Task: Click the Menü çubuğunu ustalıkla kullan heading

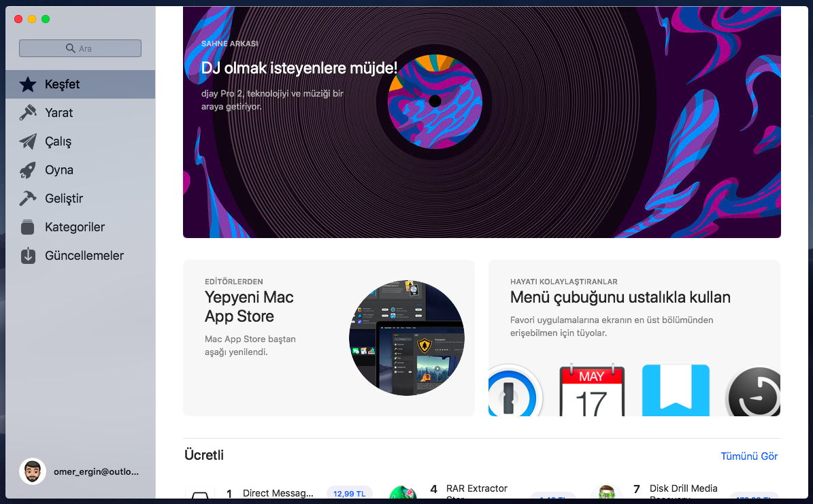Action: (620, 297)
